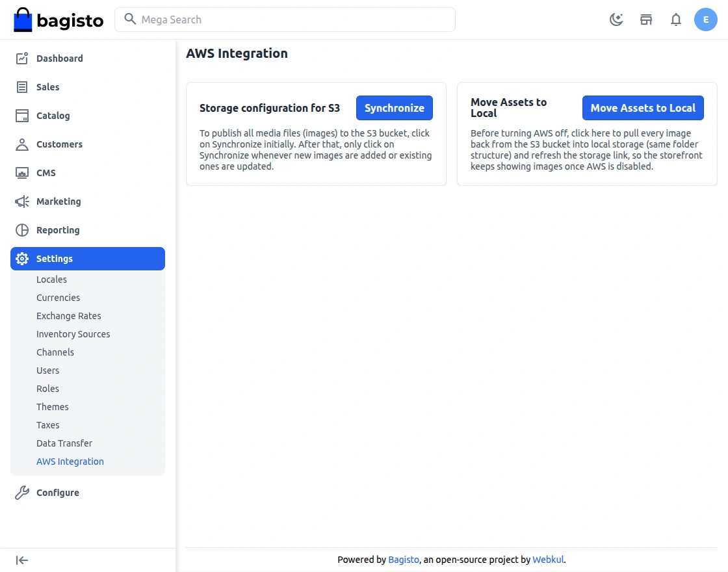Open the Configure menu
Viewport: 728px width, 572px height.
click(x=88, y=493)
